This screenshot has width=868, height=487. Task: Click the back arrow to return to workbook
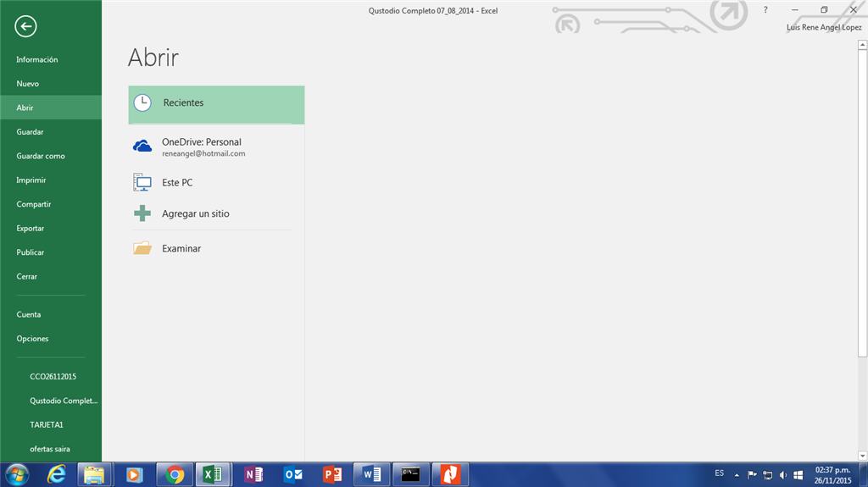pyautogui.click(x=25, y=26)
